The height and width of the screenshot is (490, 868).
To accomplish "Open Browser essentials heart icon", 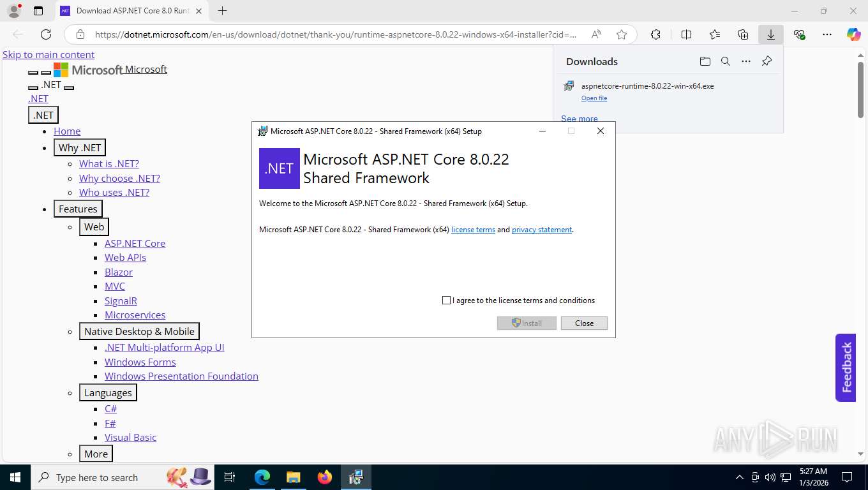I will pyautogui.click(x=799, y=34).
